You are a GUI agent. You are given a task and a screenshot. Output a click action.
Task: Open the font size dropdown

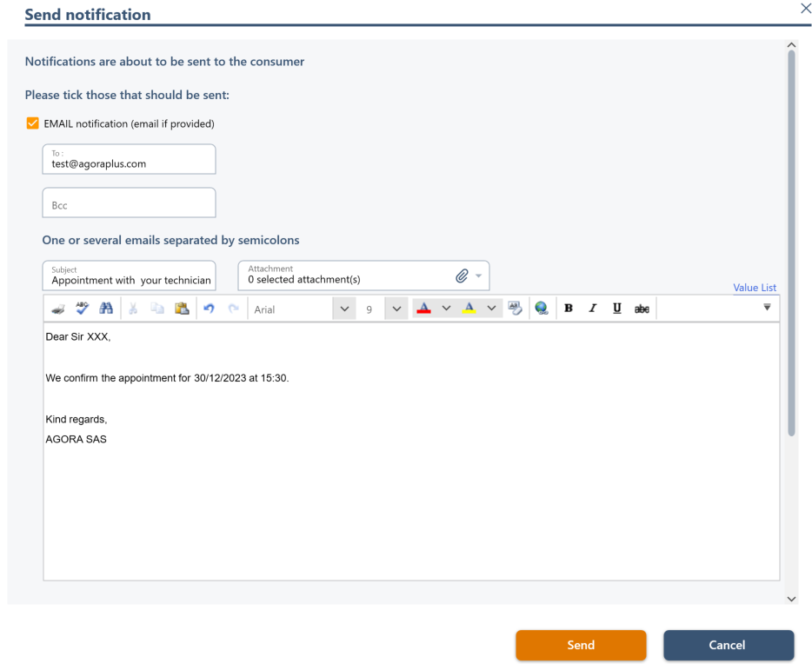click(x=396, y=309)
